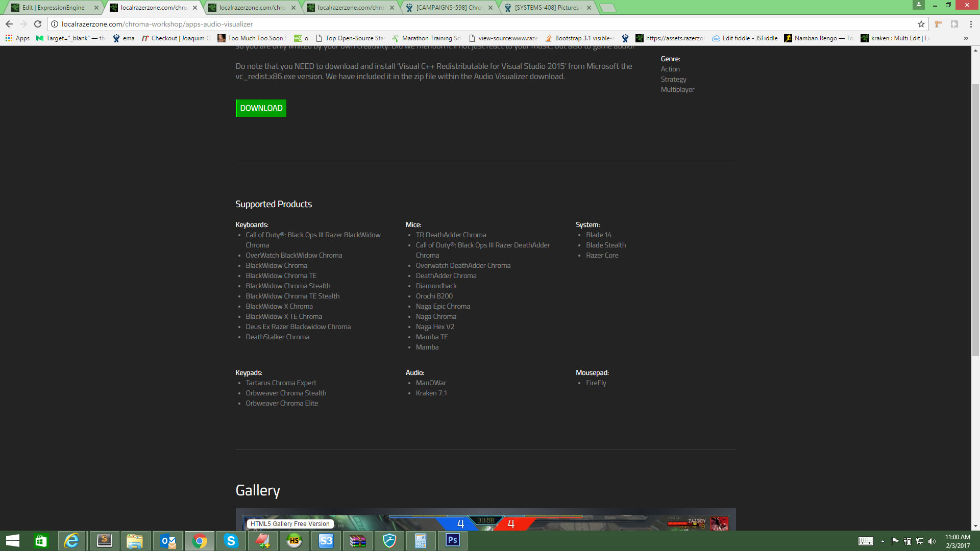Screen dimensions: 980x551
Task: Open the Apps bookmarks shortcut
Action: [x=17, y=38]
